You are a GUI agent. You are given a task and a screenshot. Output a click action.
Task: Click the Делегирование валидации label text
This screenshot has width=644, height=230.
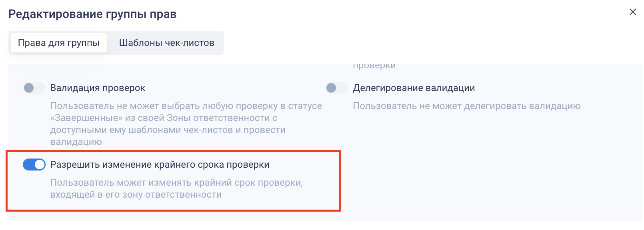[x=414, y=88]
